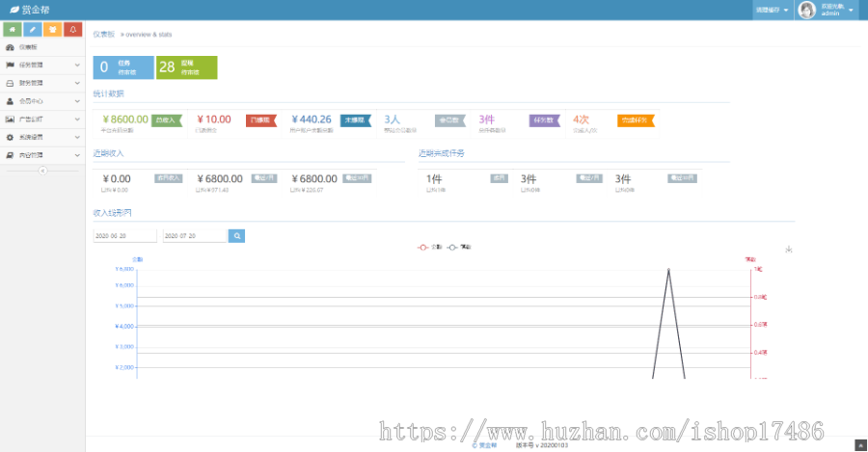Click the 1件 recent completed tasks value
The width and height of the screenshot is (868, 452).
pyautogui.click(x=434, y=178)
